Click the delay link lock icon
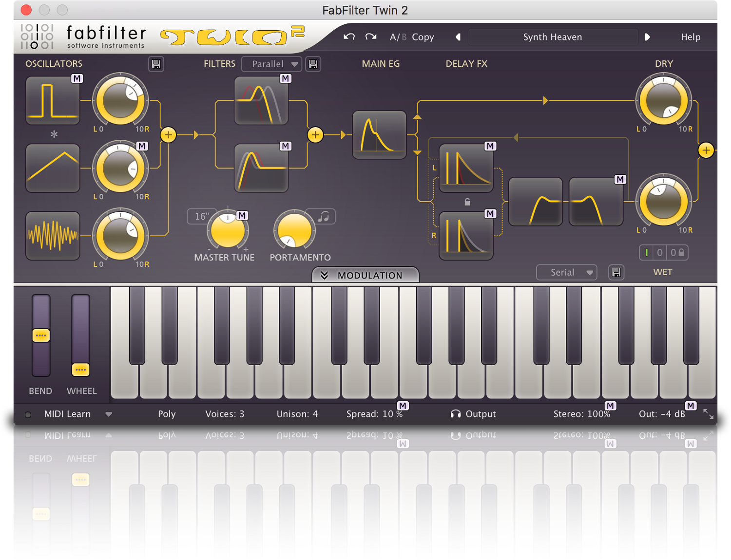 (467, 202)
